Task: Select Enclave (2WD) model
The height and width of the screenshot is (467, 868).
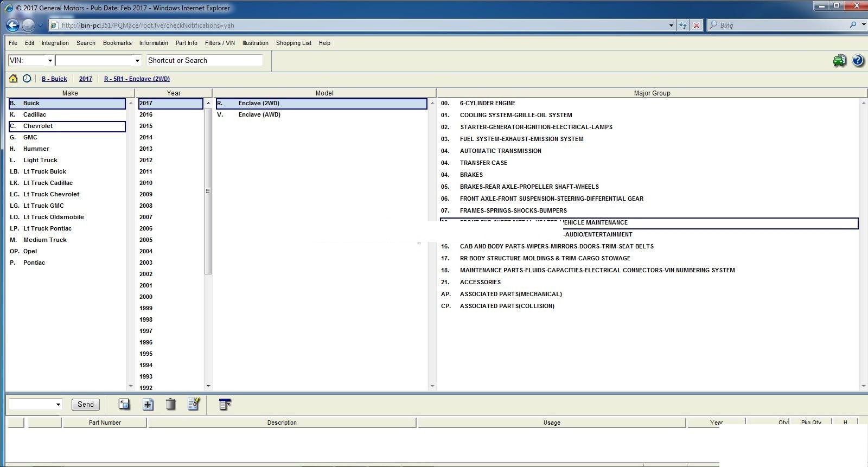Action: (x=322, y=103)
